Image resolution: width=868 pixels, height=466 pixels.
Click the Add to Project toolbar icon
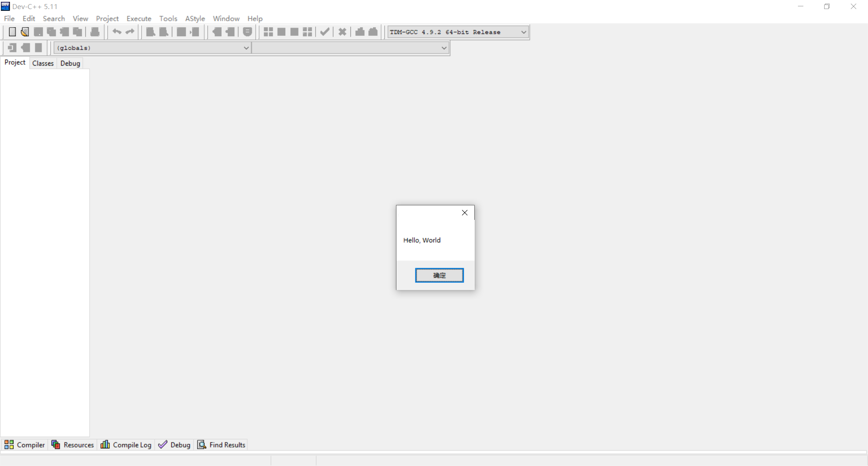[217, 32]
